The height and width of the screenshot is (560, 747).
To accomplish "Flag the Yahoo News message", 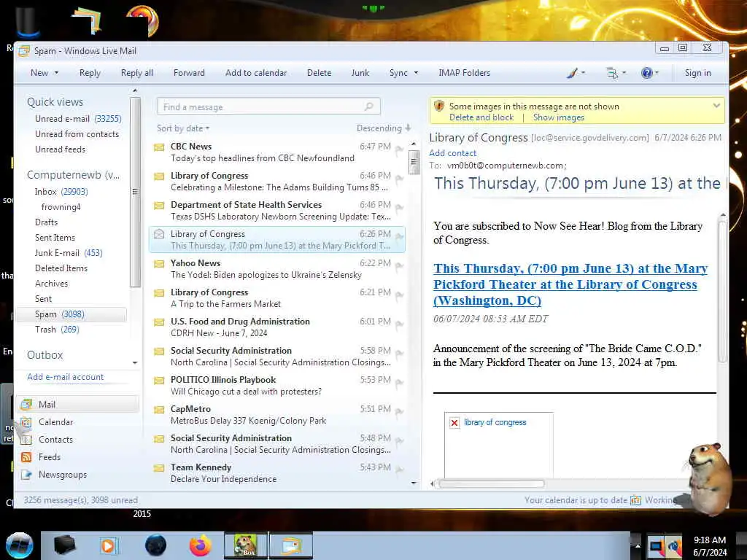I will pyautogui.click(x=399, y=267).
